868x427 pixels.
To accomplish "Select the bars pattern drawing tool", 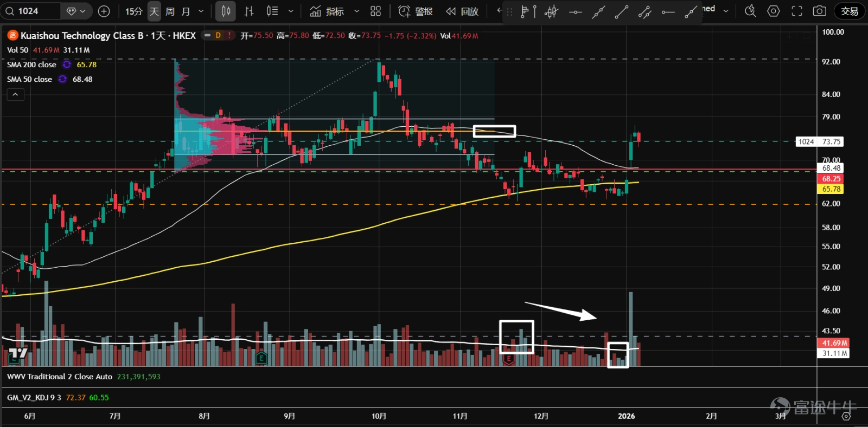I will 551,11.
